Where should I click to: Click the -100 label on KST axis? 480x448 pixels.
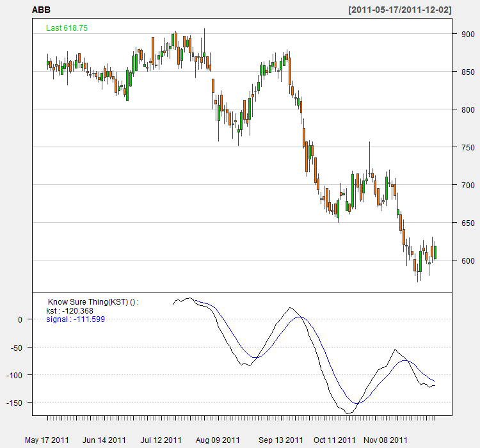[x=14, y=376]
